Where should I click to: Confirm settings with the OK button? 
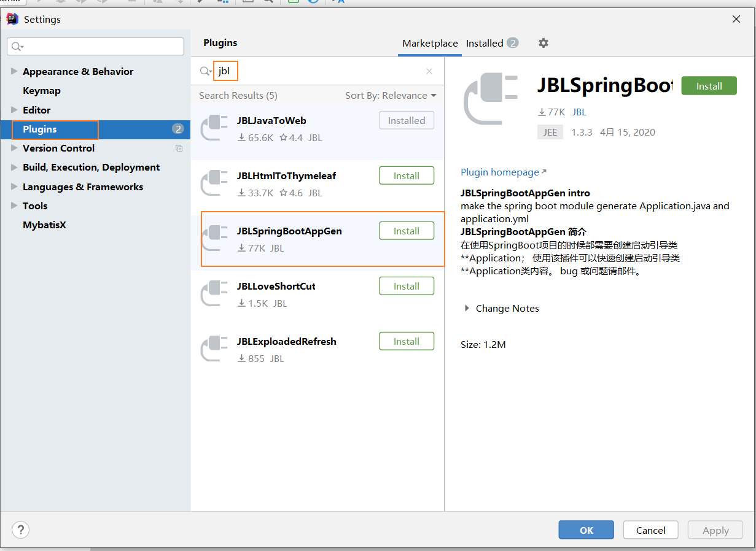586,530
